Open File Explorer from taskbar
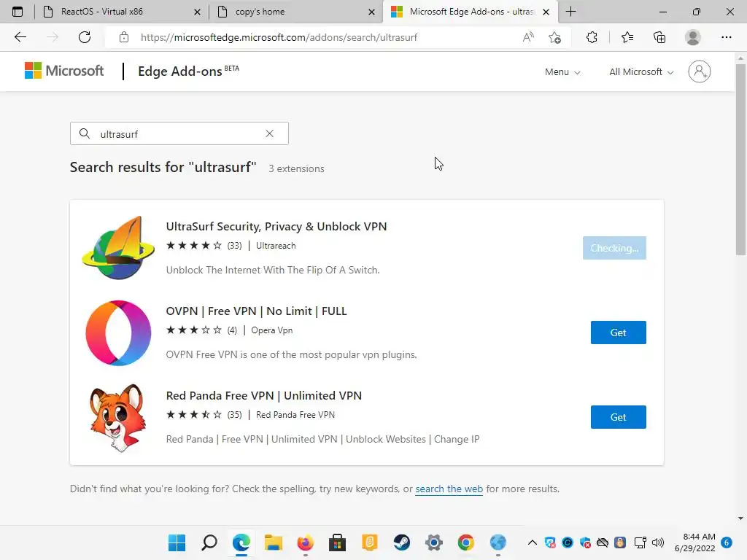Screen dimensions: 747x560 tap(274, 542)
